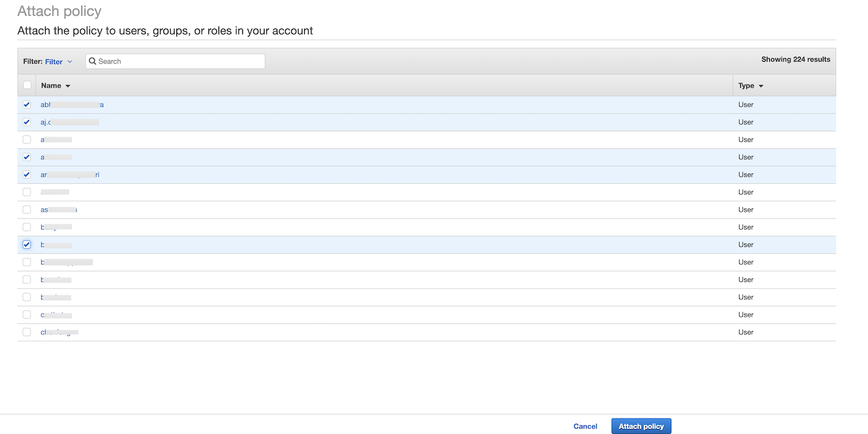Focus the Search input field
The width and height of the screenshot is (868, 434).
point(179,61)
